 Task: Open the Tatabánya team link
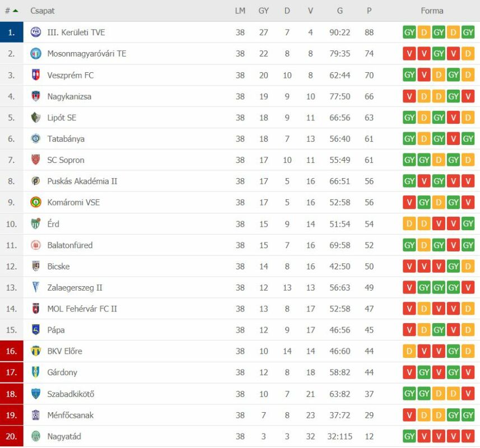pyautogui.click(x=66, y=139)
